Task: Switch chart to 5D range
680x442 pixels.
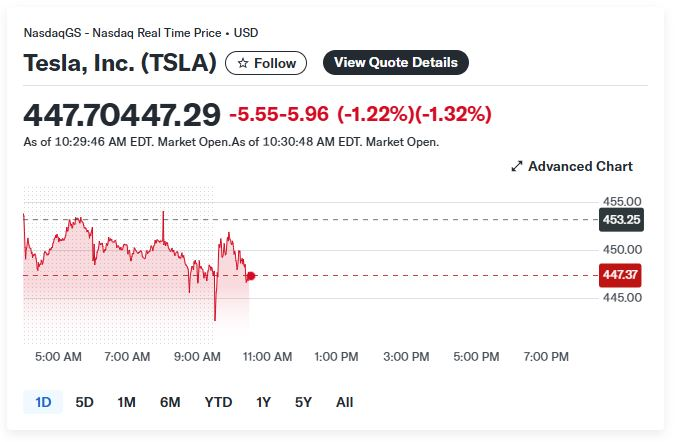Action: pos(85,402)
